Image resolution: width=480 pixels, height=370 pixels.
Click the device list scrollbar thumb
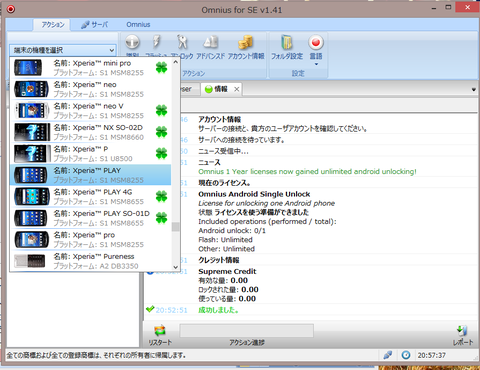pyautogui.click(x=175, y=227)
